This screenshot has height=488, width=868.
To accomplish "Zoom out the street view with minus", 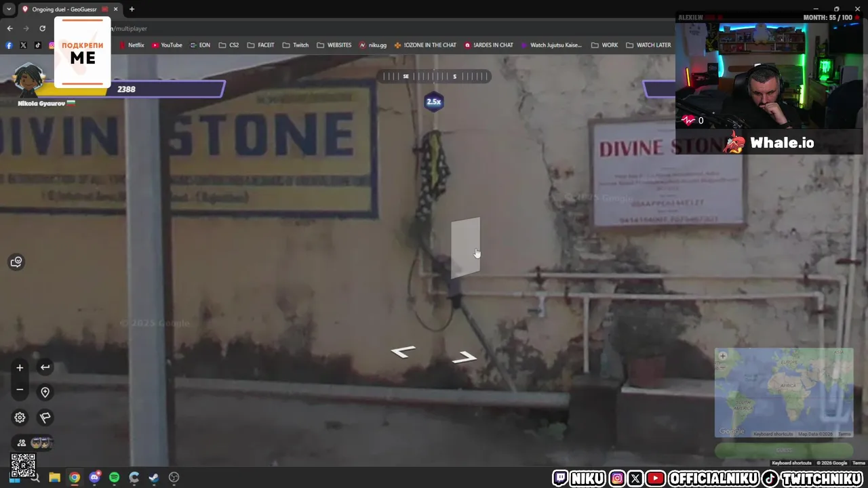I will click(20, 390).
